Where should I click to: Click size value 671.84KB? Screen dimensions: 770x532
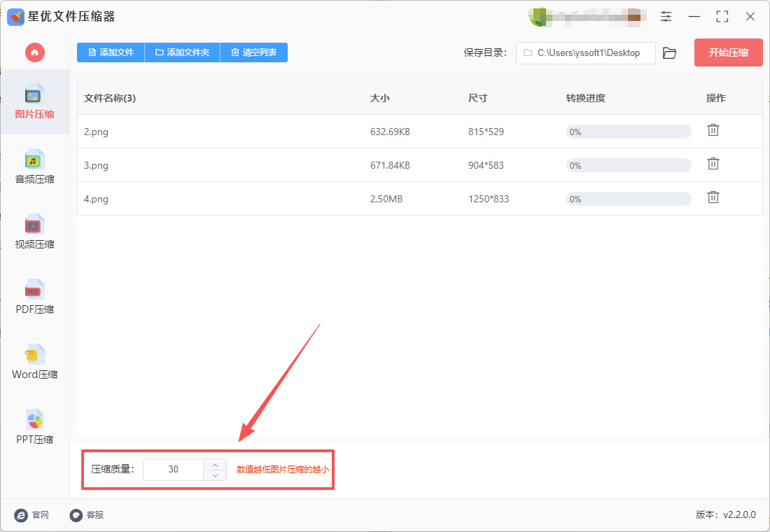[x=390, y=165]
